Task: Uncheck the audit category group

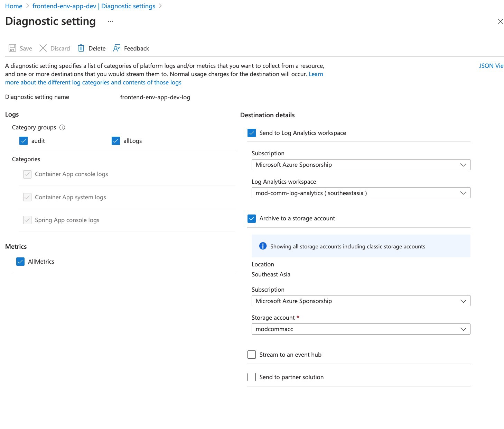Action: click(24, 141)
